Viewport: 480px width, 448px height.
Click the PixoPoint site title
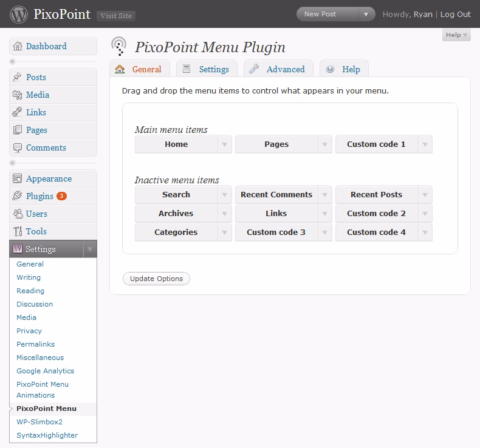pos(62,14)
